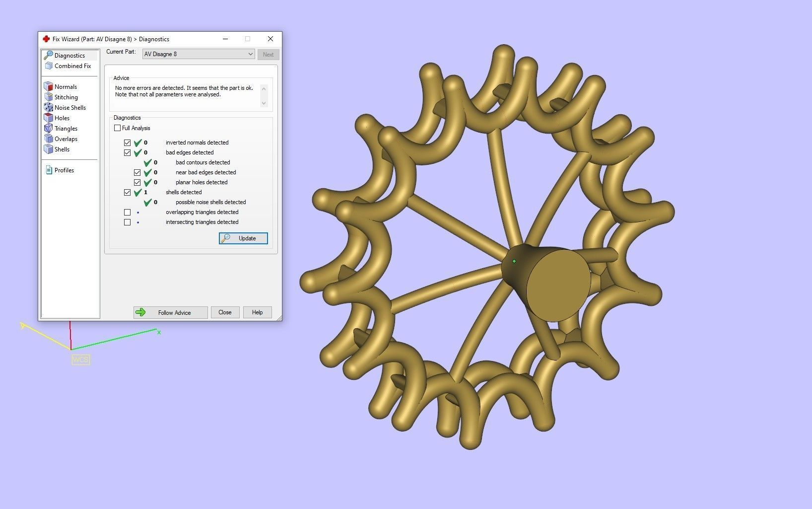Screen dimensions: 812x509
Task: Click the green point marker on the model hub
Action: pyautogui.click(x=514, y=261)
